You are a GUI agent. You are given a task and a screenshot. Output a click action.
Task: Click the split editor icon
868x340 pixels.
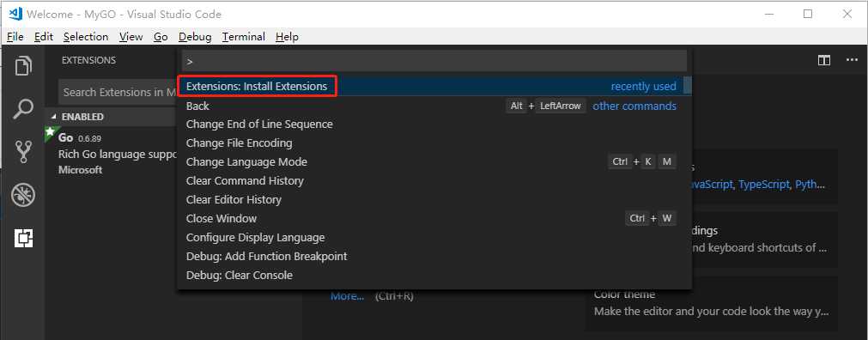point(823,60)
